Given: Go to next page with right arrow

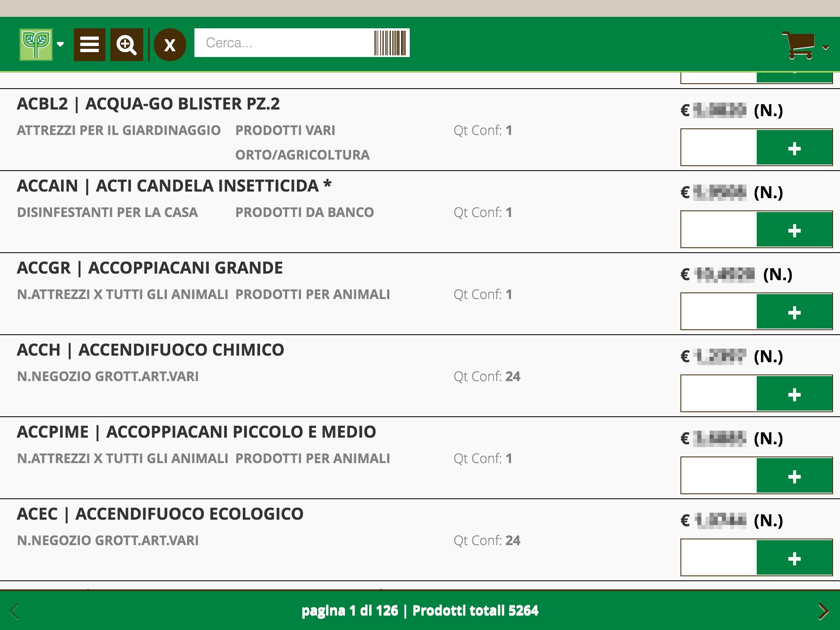Looking at the screenshot, I should click(x=823, y=611).
